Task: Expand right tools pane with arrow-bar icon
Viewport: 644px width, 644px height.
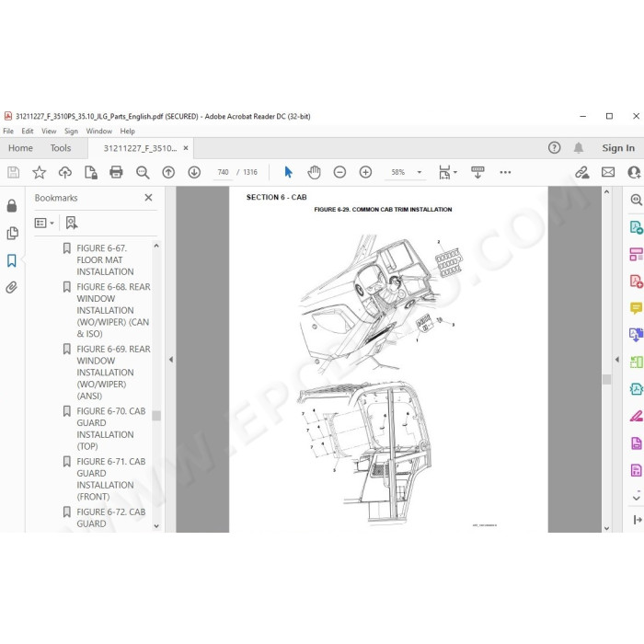Action: (637, 520)
